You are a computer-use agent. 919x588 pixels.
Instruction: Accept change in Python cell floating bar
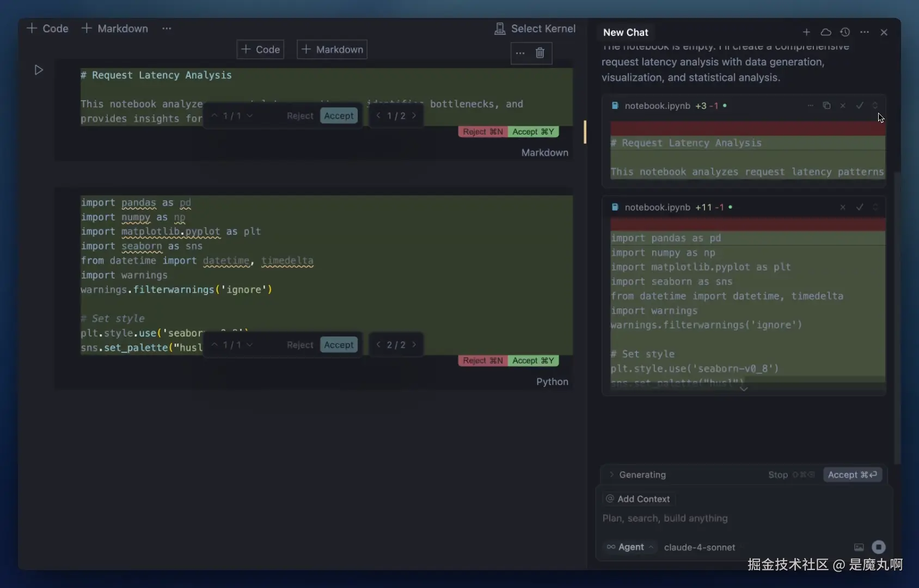pyautogui.click(x=339, y=345)
